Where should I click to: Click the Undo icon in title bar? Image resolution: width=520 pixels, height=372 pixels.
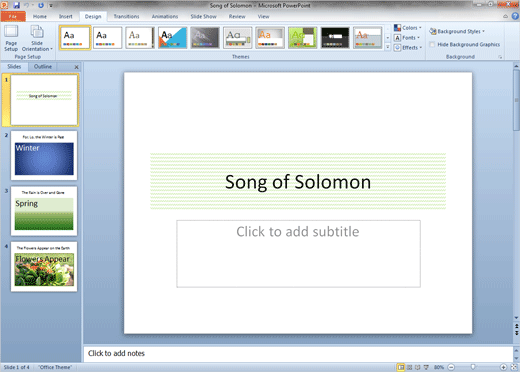[x=26, y=5]
